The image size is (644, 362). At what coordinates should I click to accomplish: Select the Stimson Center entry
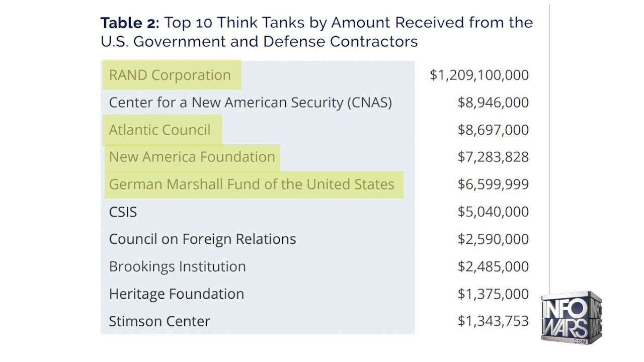coord(159,321)
